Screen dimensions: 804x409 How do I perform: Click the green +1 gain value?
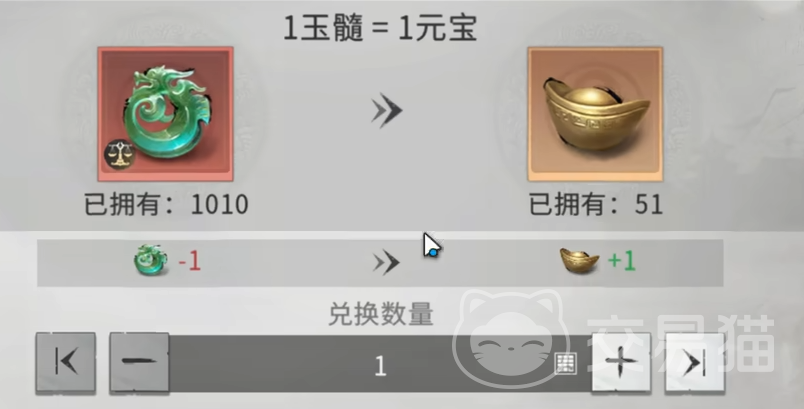click(x=621, y=261)
